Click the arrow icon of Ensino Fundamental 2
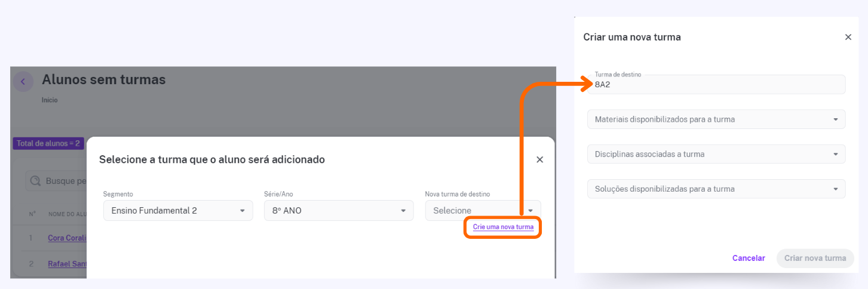Screen dimensions: 868x289 242,211
